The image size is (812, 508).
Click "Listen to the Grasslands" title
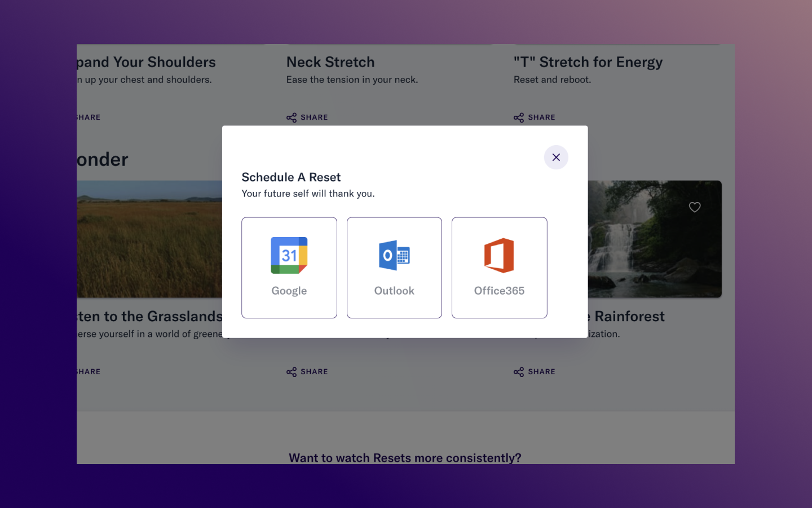coord(149,316)
